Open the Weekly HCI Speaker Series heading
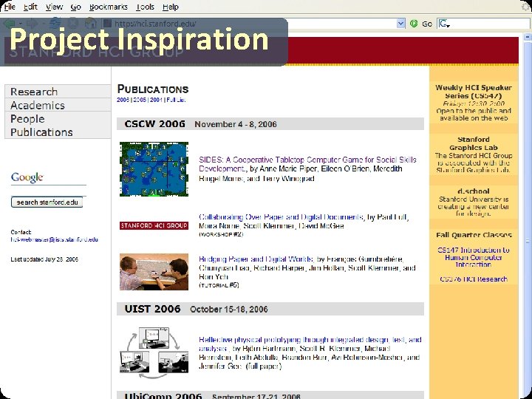 474,92
